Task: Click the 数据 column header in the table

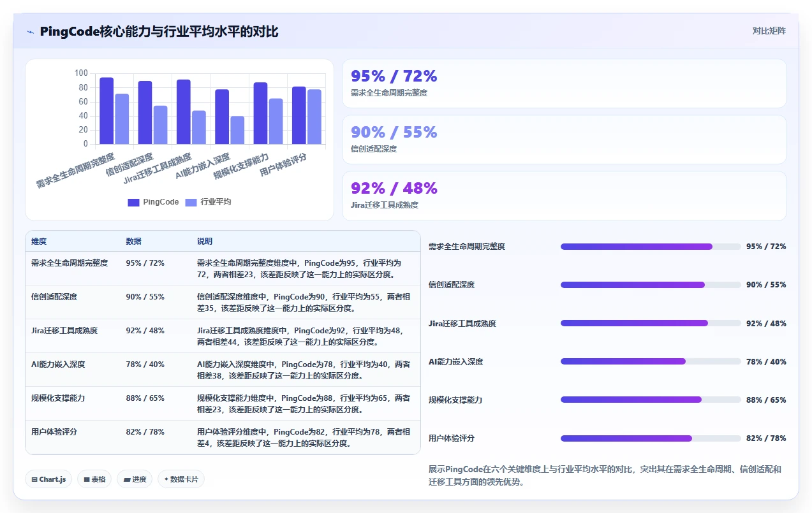Action: [134, 242]
